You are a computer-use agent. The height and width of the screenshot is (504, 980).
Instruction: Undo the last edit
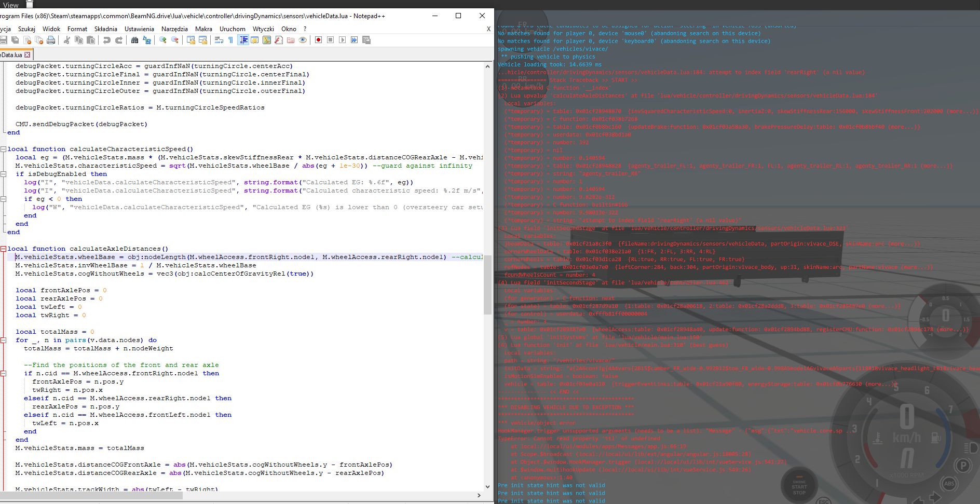[107, 40]
